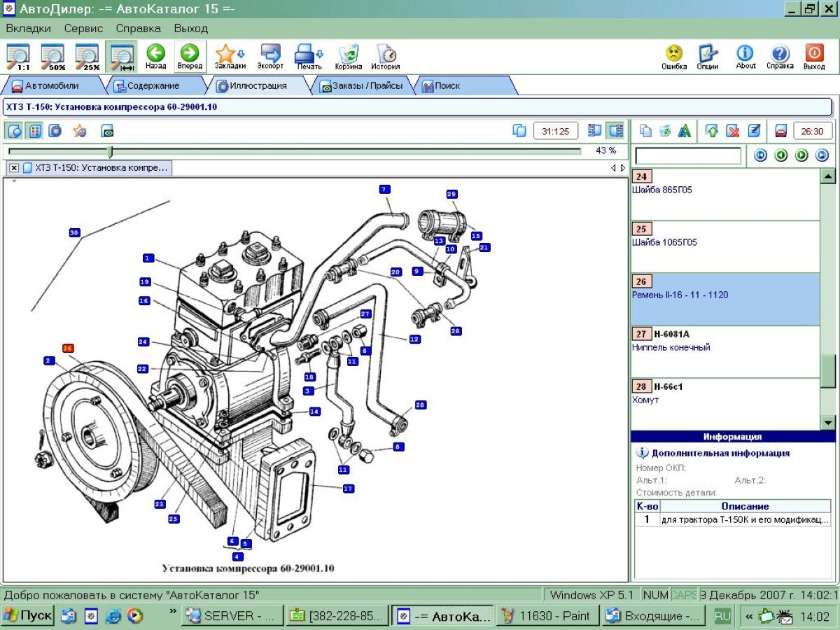This screenshot has height=630, width=840.
Task: Click callout number 17 on the diagram
Action: pyautogui.click(x=348, y=489)
